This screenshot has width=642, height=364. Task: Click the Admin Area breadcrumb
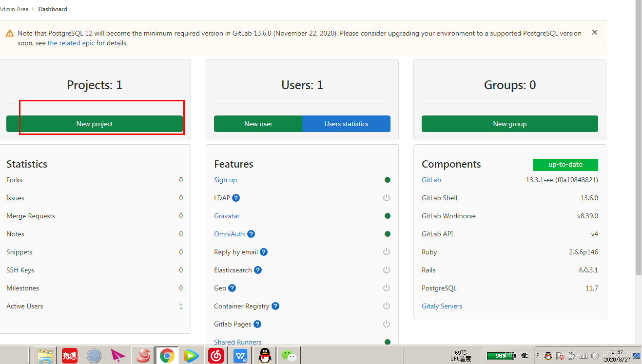[14, 9]
